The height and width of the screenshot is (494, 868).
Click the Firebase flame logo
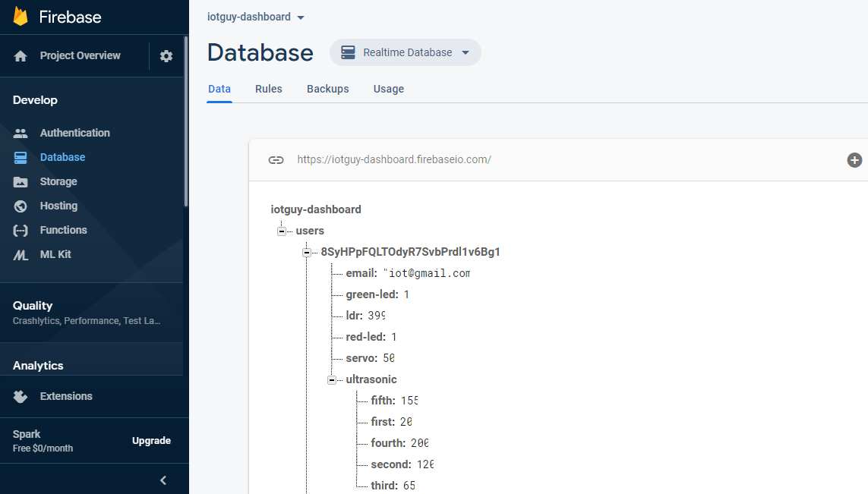click(x=21, y=17)
